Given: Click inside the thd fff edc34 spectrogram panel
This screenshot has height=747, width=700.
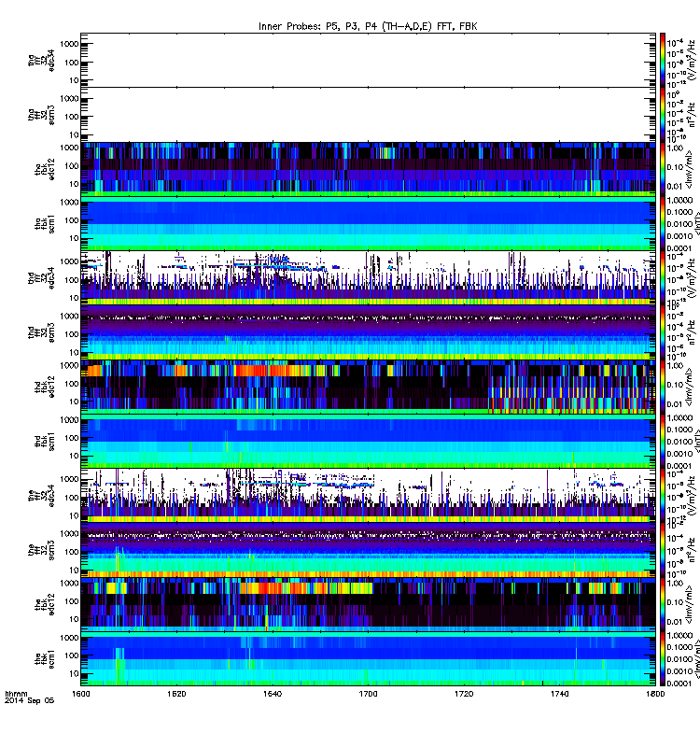Looking at the screenshot, I should tap(368, 278).
